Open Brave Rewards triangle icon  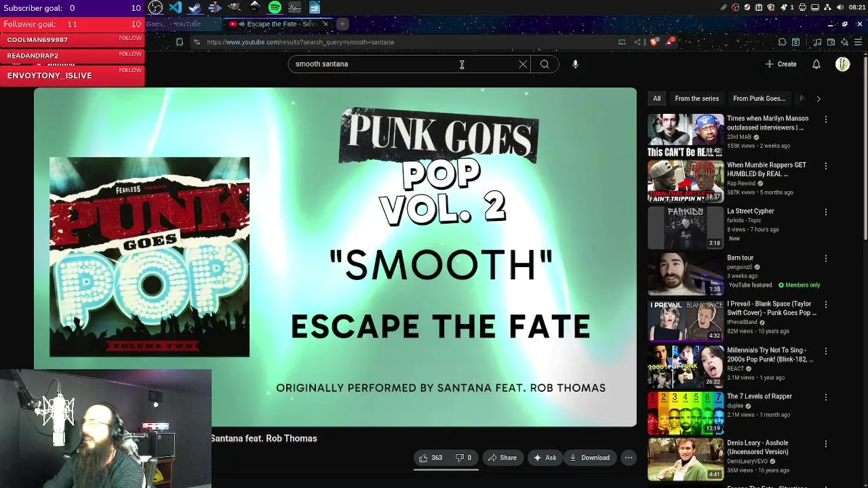pyautogui.click(x=671, y=42)
